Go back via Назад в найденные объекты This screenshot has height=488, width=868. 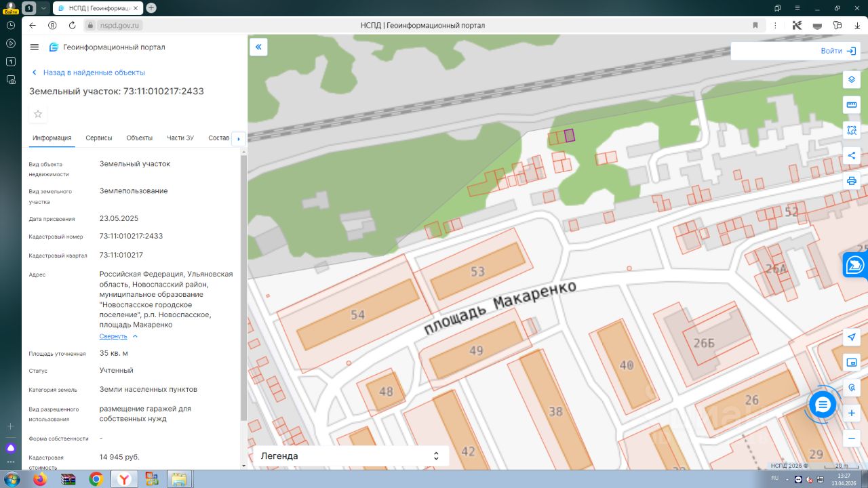[x=88, y=73]
